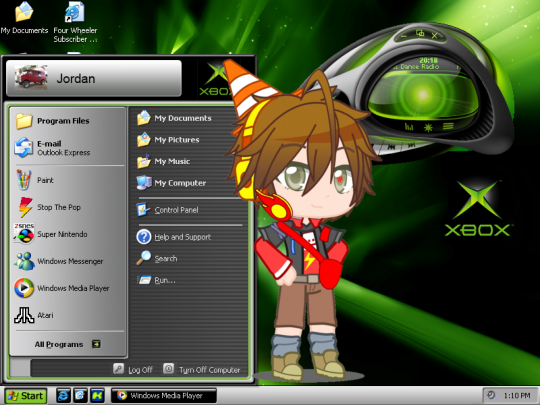Click the Start button
Image resolution: width=540 pixels, height=405 pixels.
[26, 396]
